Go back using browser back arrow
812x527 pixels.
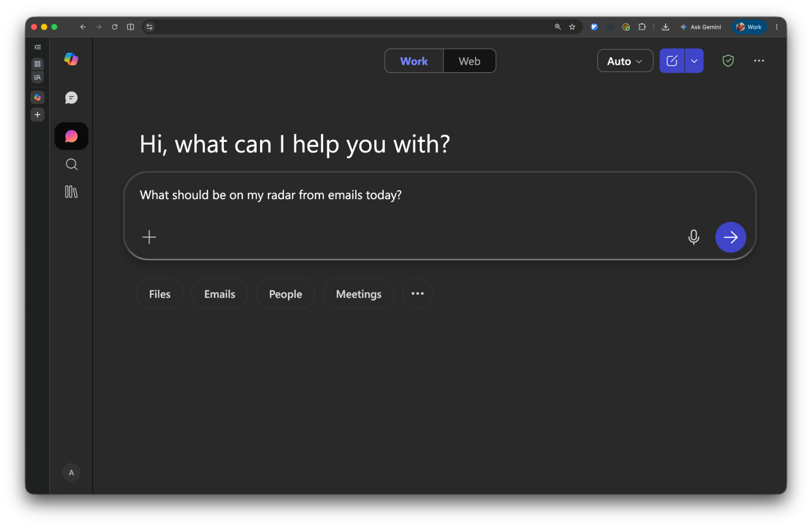[x=83, y=27]
